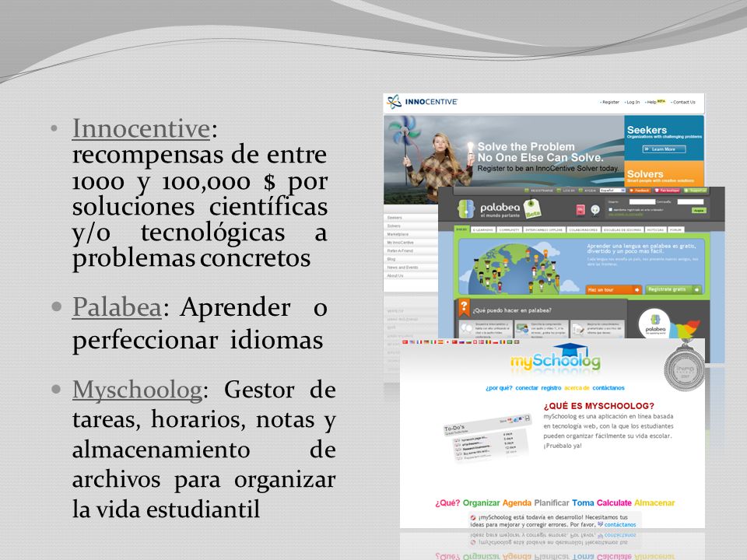The width and height of the screenshot is (747, 560).
Task: Click the palabea username input field
Action: click(642, 202)
